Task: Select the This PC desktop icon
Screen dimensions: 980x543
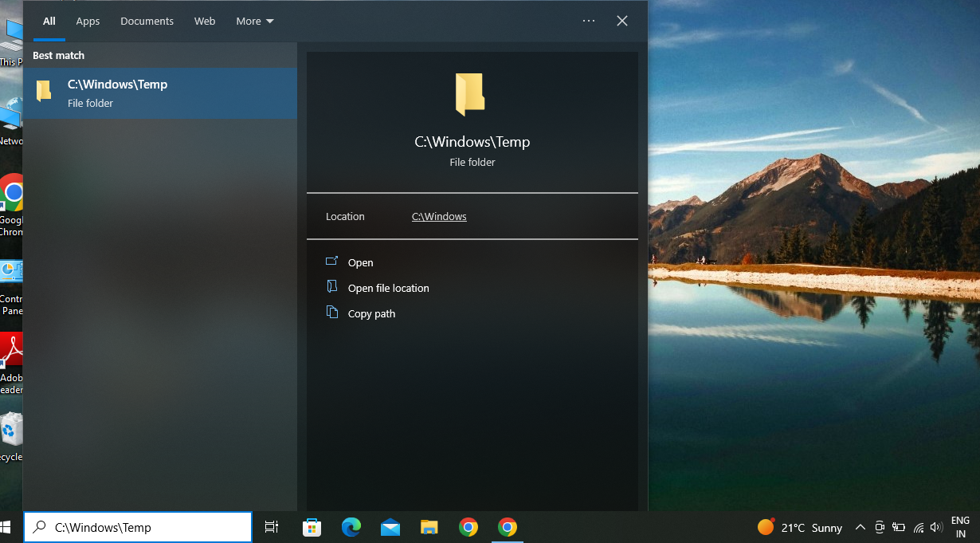Action: [x=11, y=42]
